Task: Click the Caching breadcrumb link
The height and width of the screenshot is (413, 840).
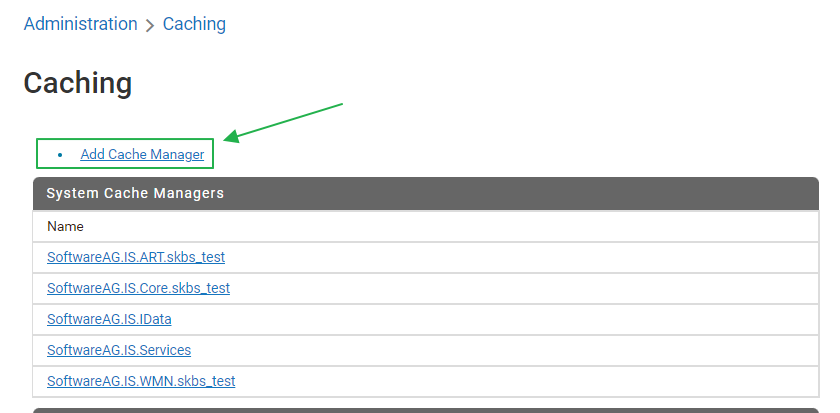Action: click(194, 24)
